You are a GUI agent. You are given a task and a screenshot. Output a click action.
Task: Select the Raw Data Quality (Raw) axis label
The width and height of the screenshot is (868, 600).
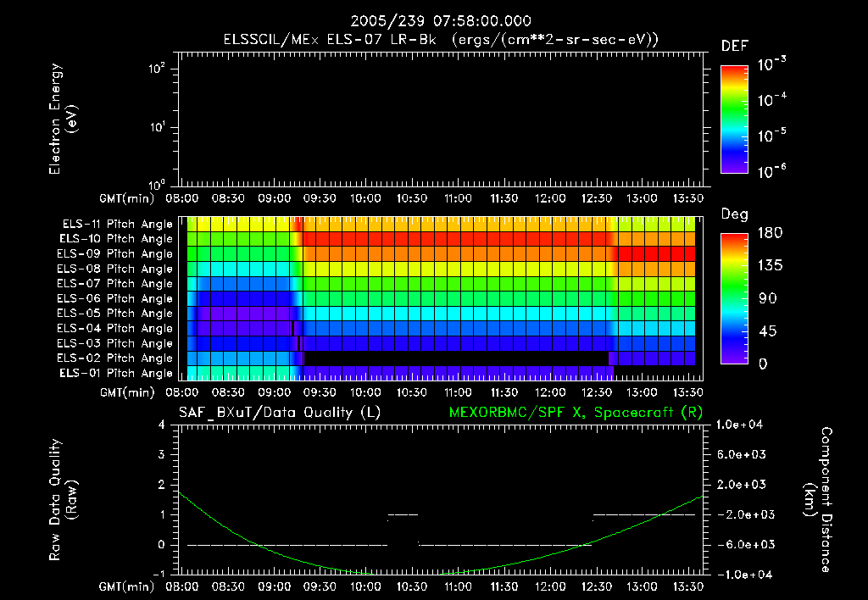[x=63, y=500]
